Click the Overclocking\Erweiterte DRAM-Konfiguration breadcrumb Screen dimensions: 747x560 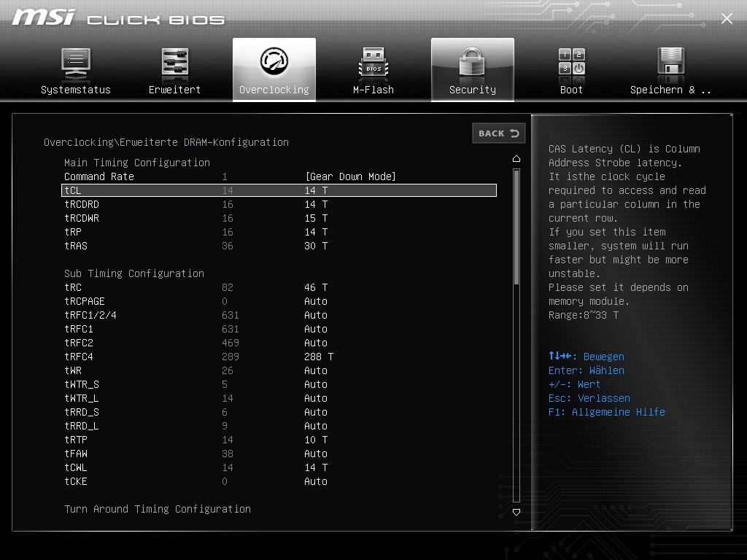tap(166, 142)
